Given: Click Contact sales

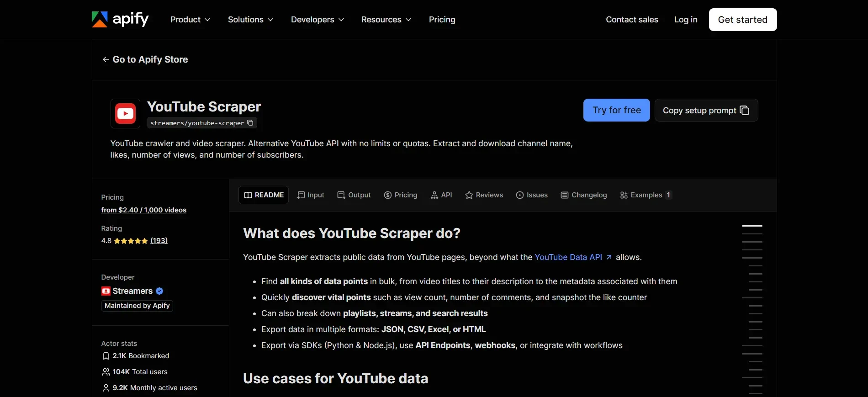Looking at the screenshot, I should (x=632, y=20).
